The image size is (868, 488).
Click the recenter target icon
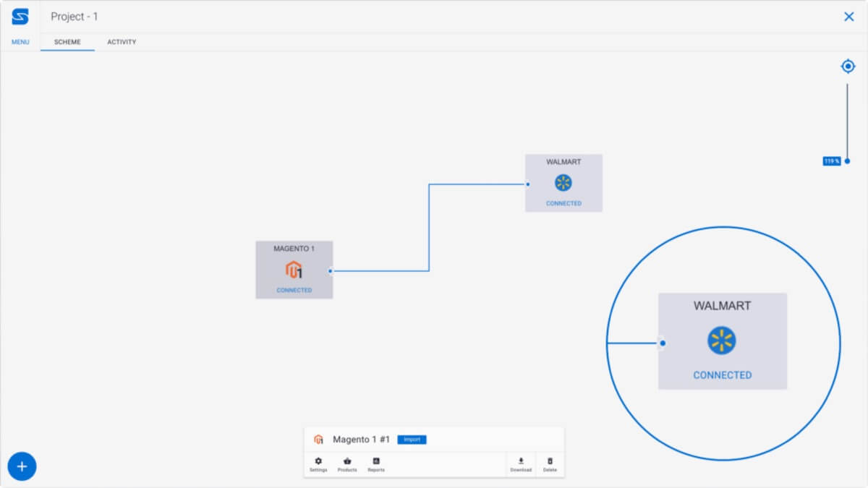tap(848, 67)
